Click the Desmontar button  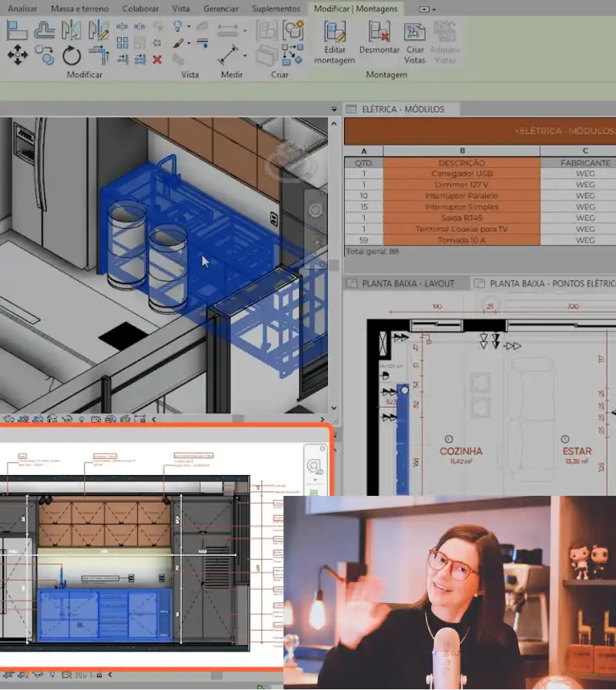[380, 38]
